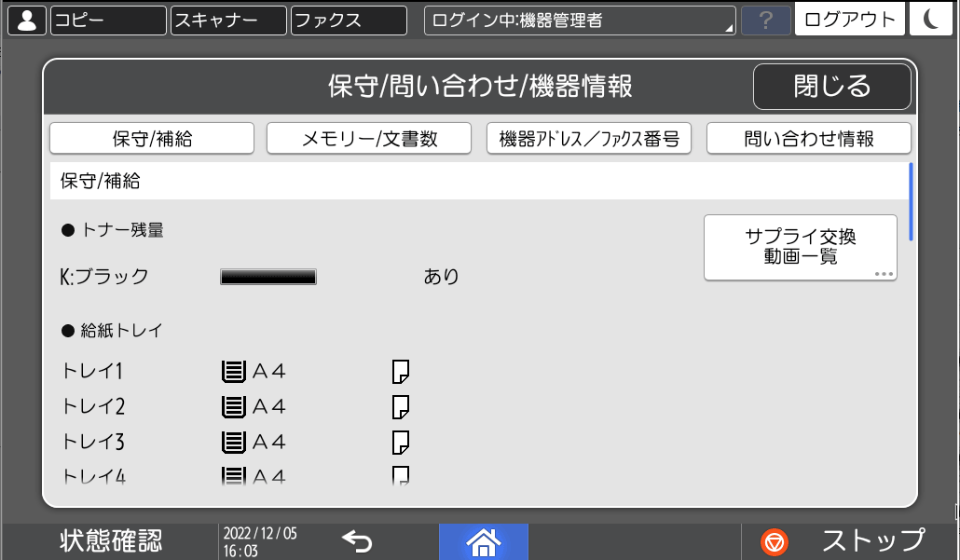Screen dimensions: 960x560
Task: Tap the K:ブラック toner level bar
Action: click(x=267, y=276)
